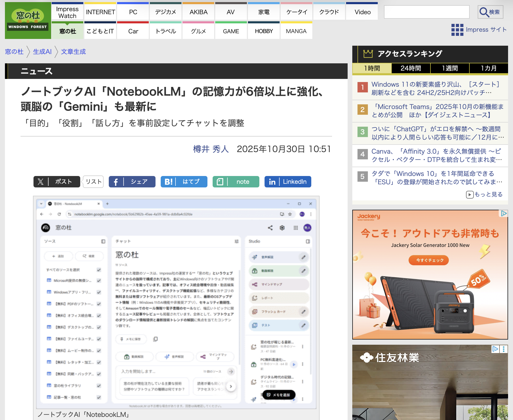The width and height of the screenshot is (513, 420).
Task: Share the article to note
Action: [x=236, y=182]
